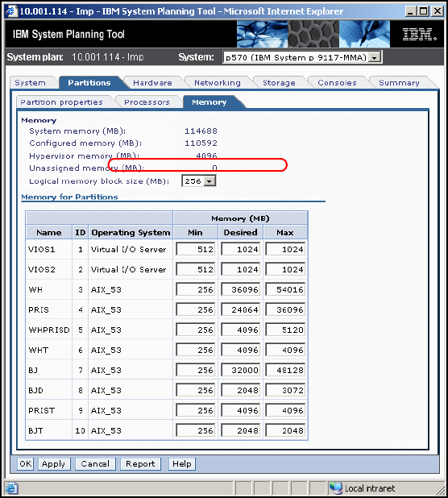The image size is (448, 498).
Task: Select the Partition properties sub-tab
Action: pos(61,102)
